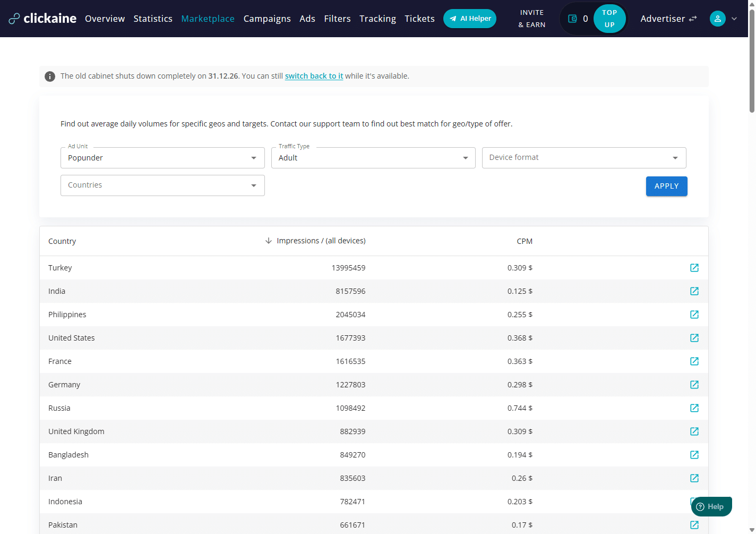756x534 pixels.
Task: Expand the account menu chevron
Action: click(734, 19)
